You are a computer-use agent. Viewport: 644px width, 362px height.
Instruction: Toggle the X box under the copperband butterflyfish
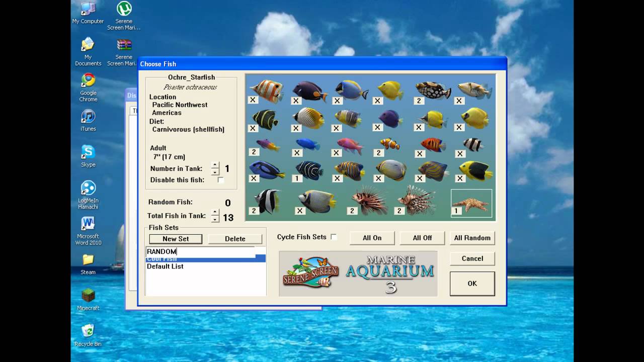point(253,100)
